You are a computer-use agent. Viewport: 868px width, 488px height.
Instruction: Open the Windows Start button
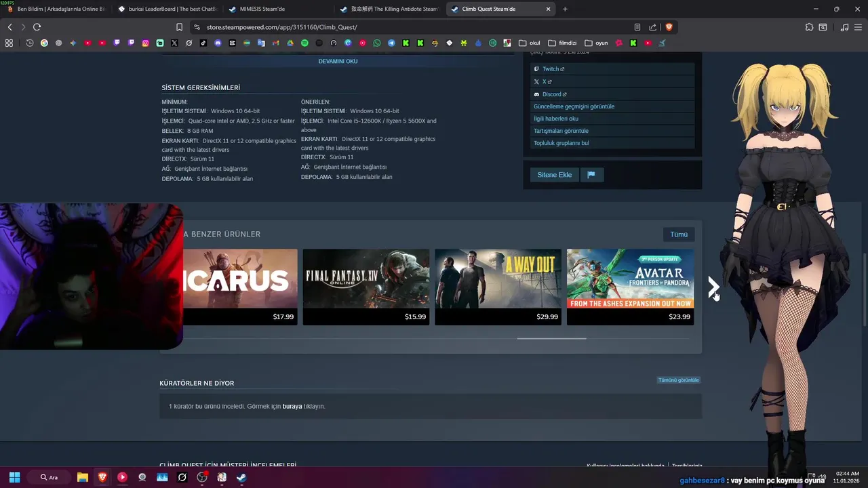coord(14,477)
